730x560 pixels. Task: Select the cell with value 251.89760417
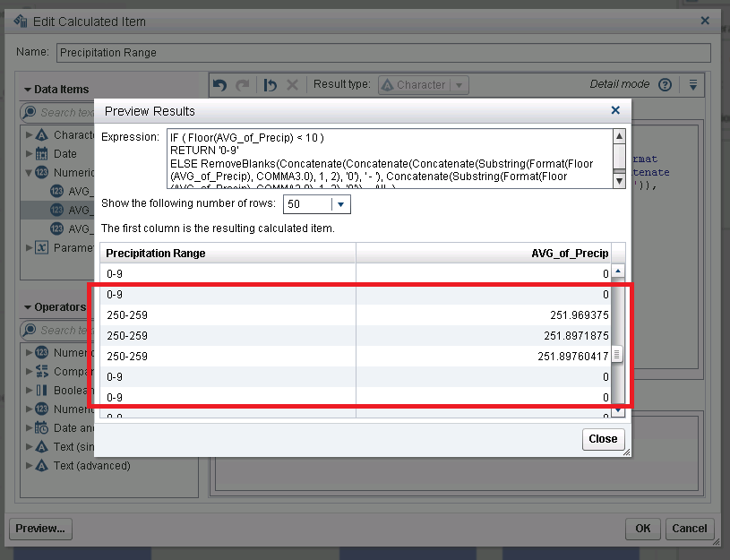484,356
